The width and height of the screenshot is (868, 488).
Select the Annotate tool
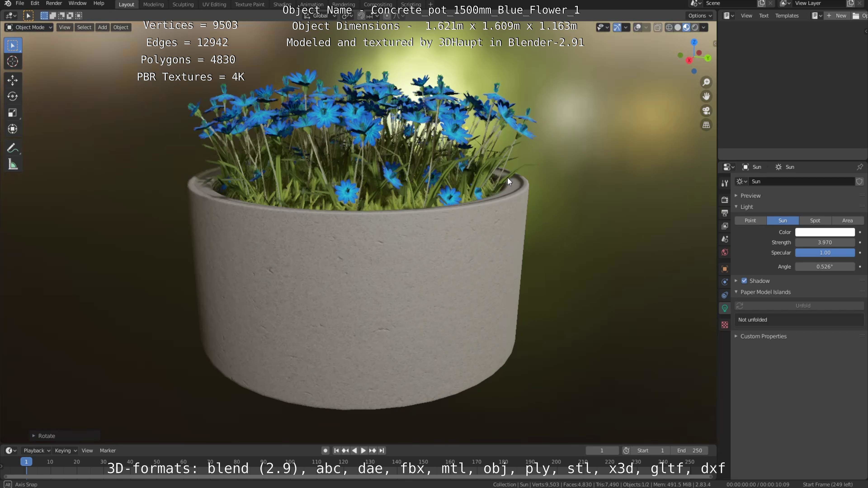point(12,148)
